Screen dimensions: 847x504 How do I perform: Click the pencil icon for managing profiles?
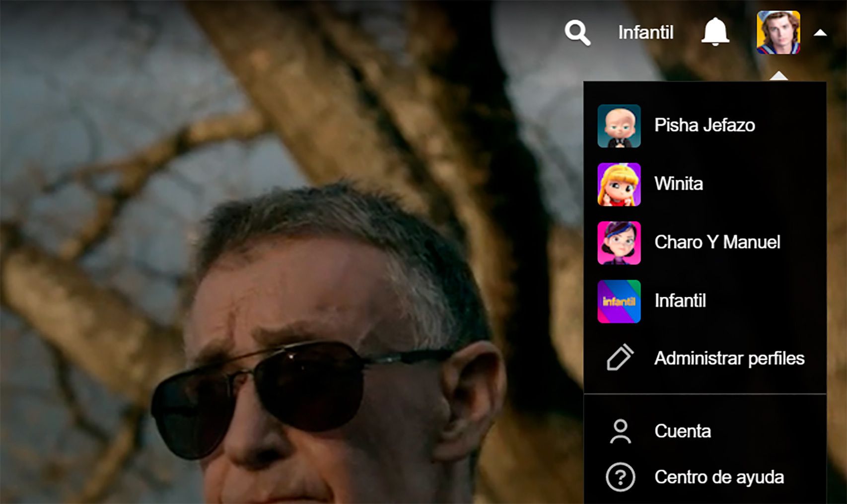pos(620,357)
